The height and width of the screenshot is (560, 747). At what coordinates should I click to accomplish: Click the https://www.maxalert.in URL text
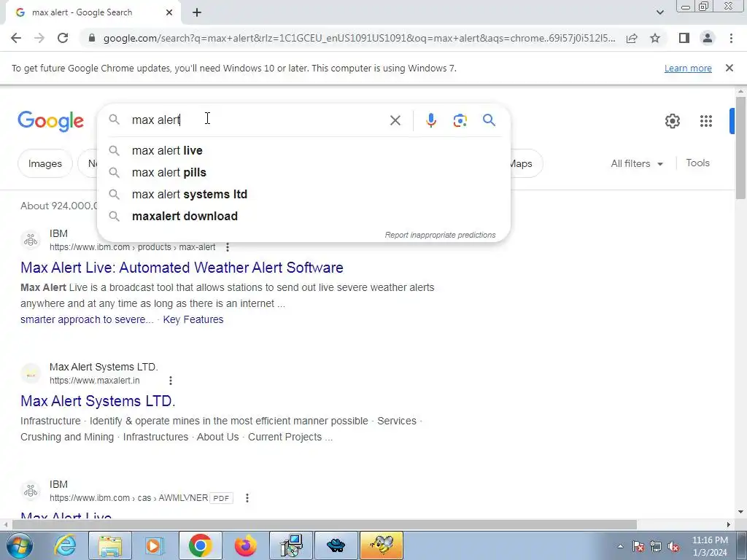coord(94,381)
